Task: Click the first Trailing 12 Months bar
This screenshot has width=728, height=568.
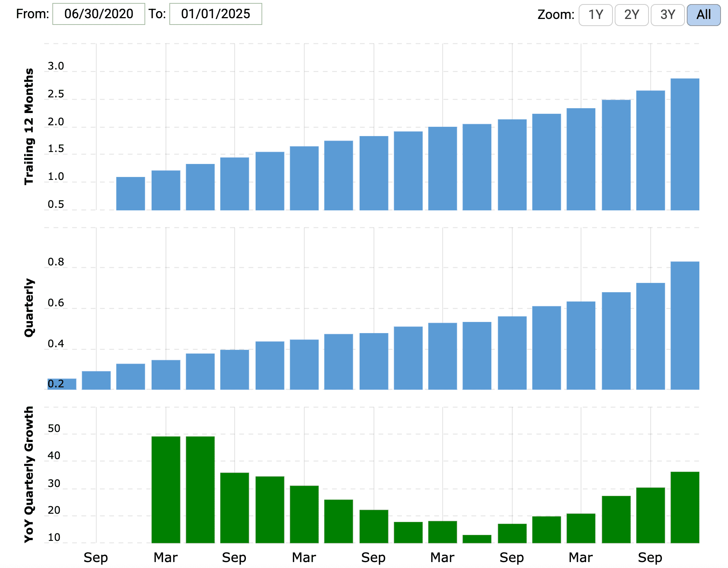Action: tap(130, 193)
